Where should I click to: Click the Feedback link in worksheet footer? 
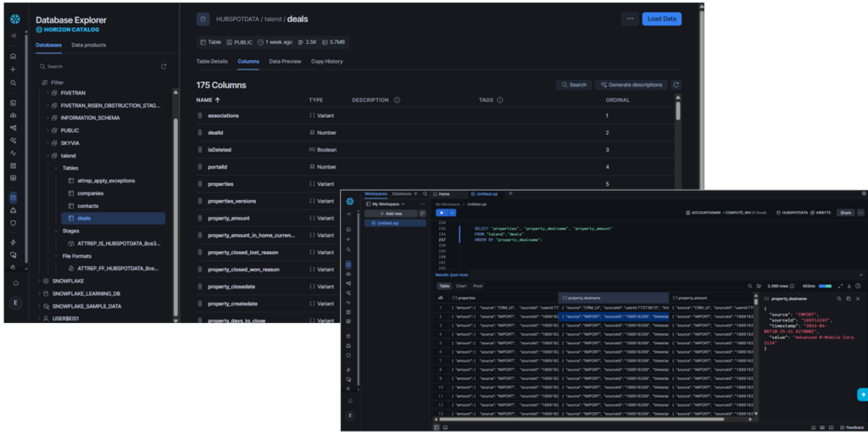(852, 428)
